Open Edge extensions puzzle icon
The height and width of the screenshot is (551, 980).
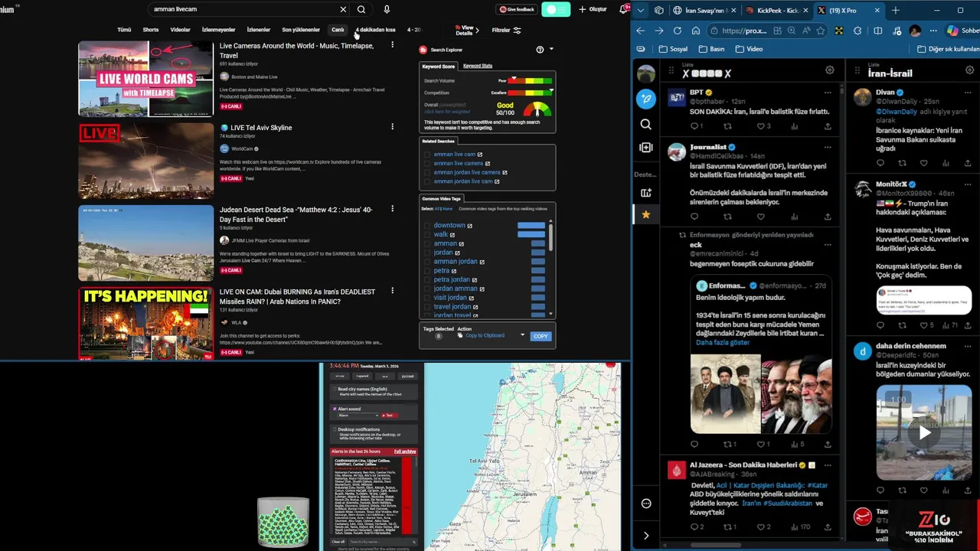857,31
